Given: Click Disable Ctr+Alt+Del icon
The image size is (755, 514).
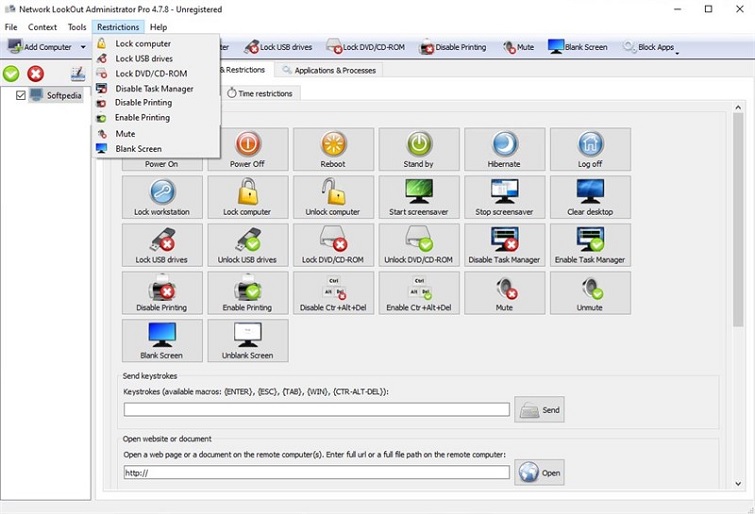Looking at the screenshot, I should coord(332,292).
